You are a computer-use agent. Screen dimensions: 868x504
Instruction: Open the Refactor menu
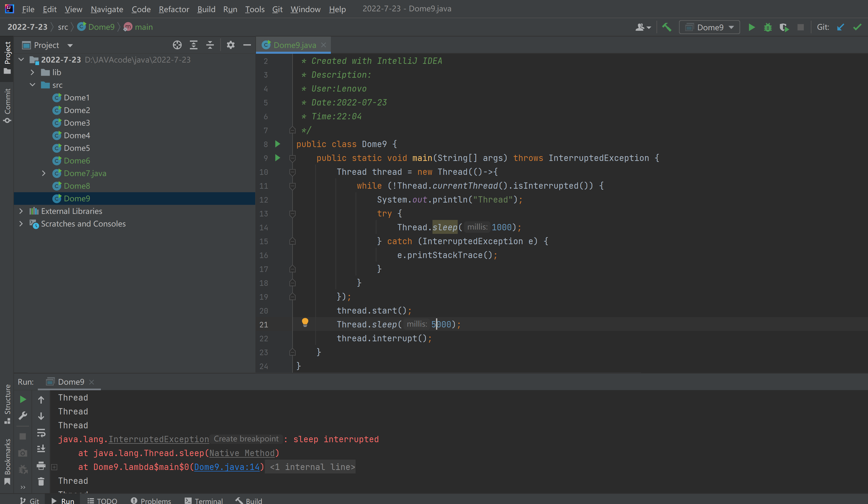click(173, 9)
